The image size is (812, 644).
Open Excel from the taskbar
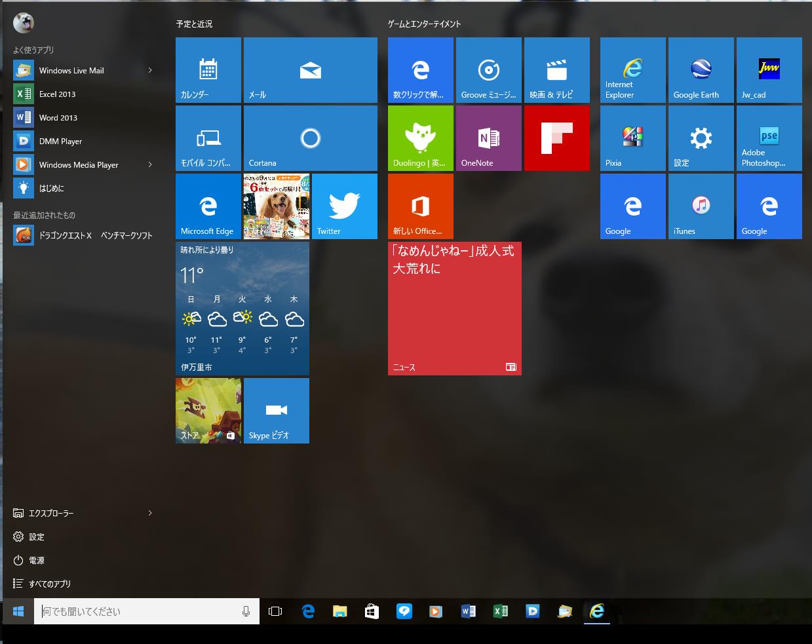500,611
